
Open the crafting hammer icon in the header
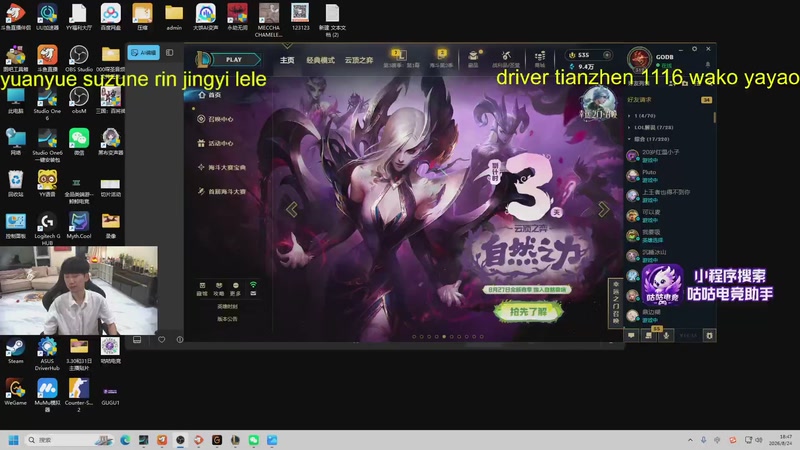click(x=506, y=57)
